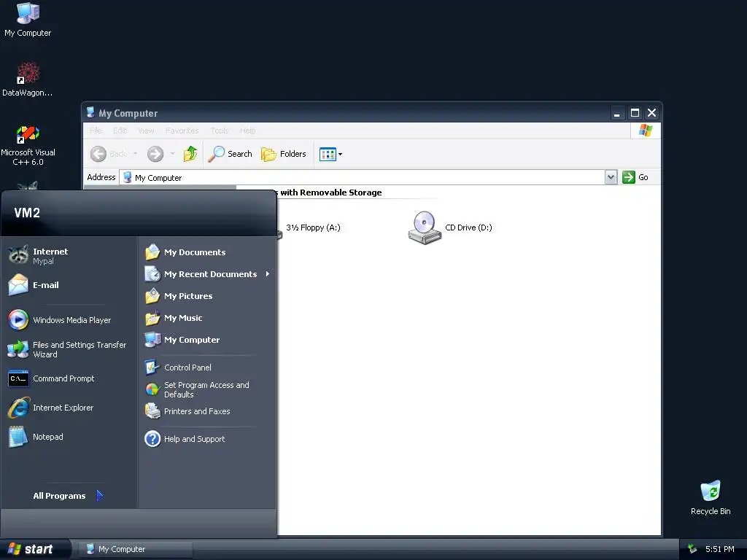
Task: Click the Address bar field
Action: pos(362,177)
